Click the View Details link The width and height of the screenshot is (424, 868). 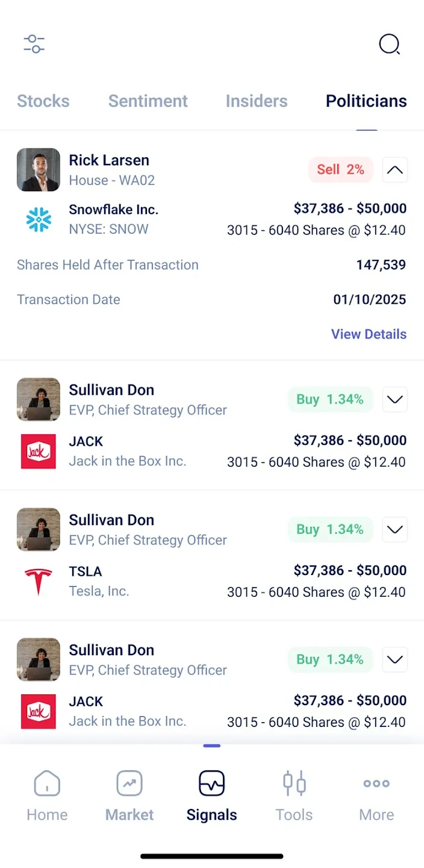click(x=369, y=334)
